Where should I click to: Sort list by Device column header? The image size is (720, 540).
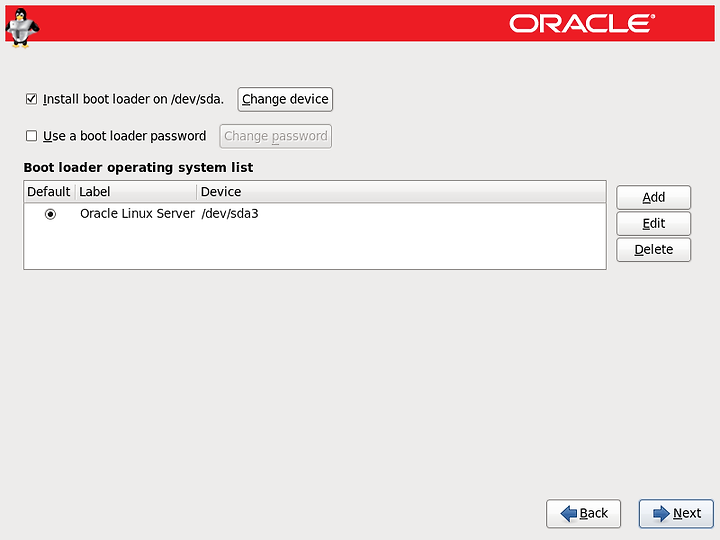point(401,191)
